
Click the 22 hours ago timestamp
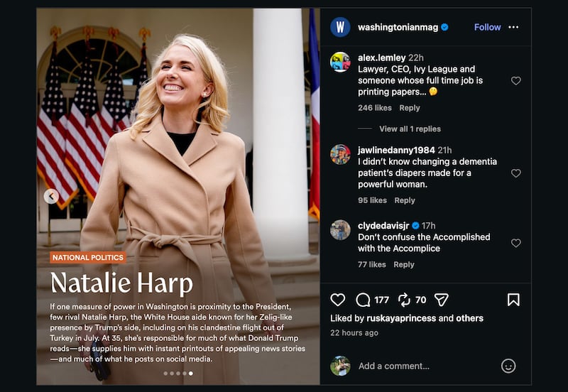(354, 332)
